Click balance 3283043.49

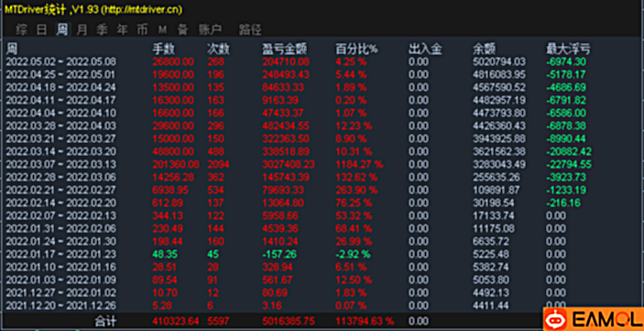tap(499, 164)
